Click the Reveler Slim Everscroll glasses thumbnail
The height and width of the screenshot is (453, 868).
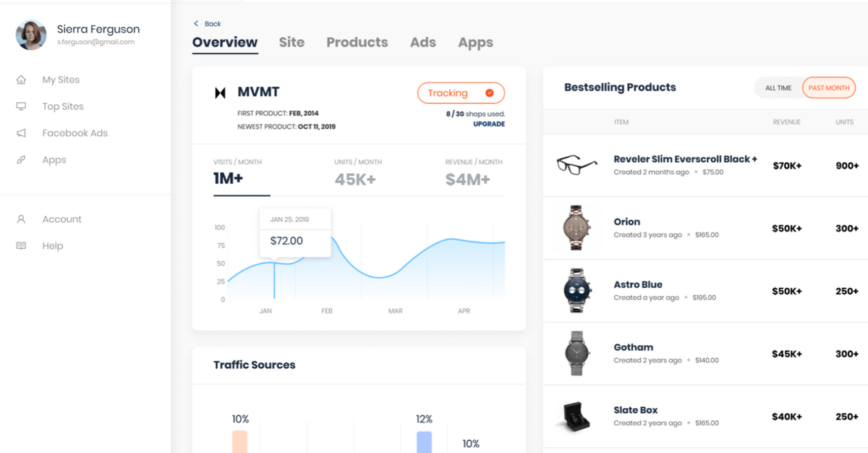576,165
